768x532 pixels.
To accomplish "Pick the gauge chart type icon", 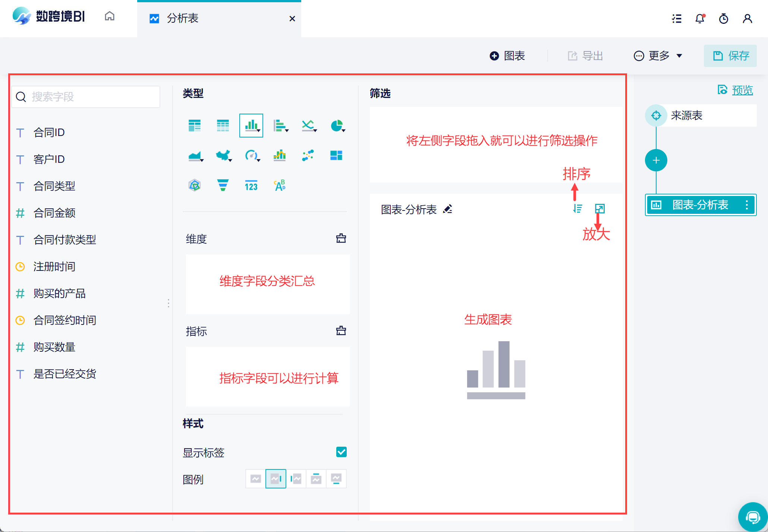I will coord(252,155).
